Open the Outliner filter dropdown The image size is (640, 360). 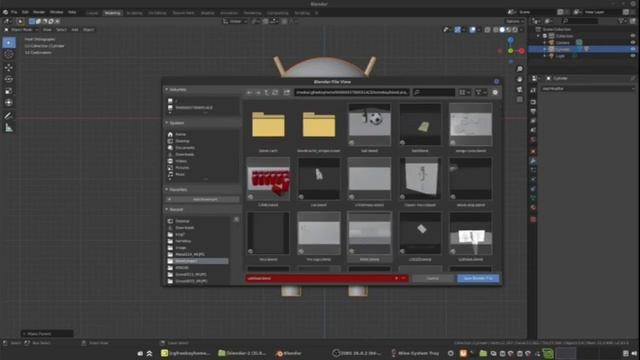(623, 21)
